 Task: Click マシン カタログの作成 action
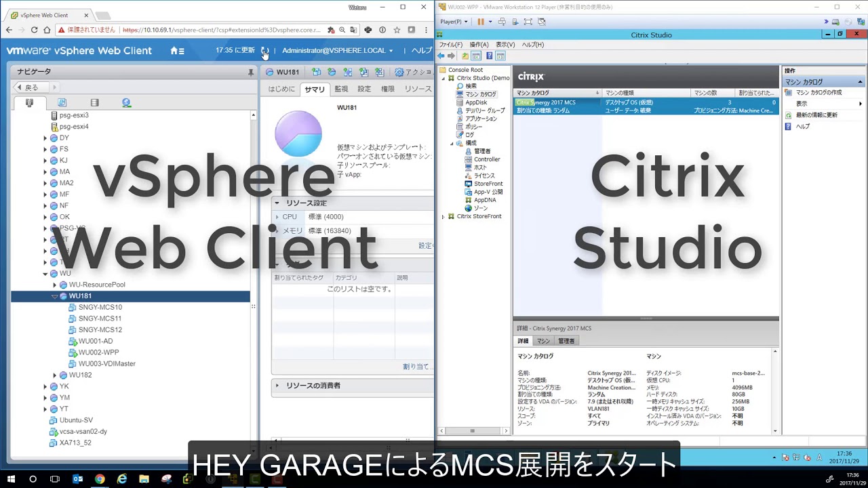coord(818,93)
